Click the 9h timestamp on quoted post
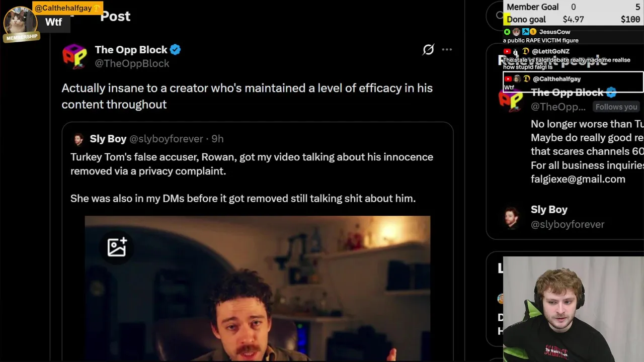The image size is (644, 362). 217,139
